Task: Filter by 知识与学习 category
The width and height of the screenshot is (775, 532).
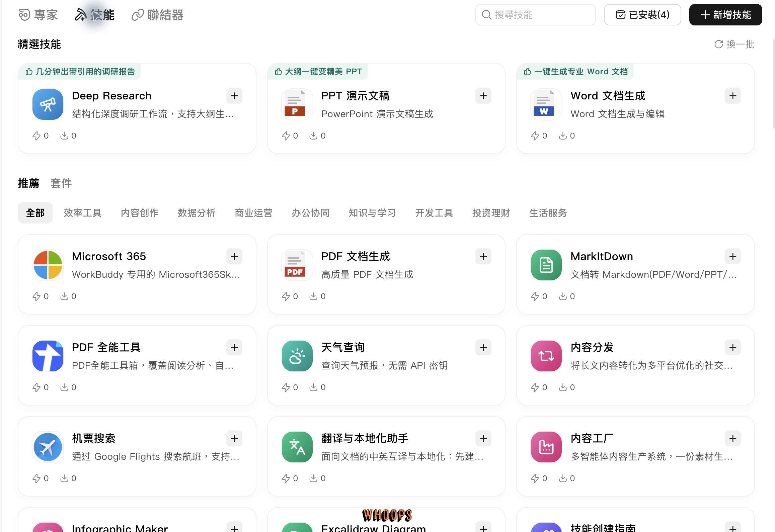Action: tap(372, 213)
